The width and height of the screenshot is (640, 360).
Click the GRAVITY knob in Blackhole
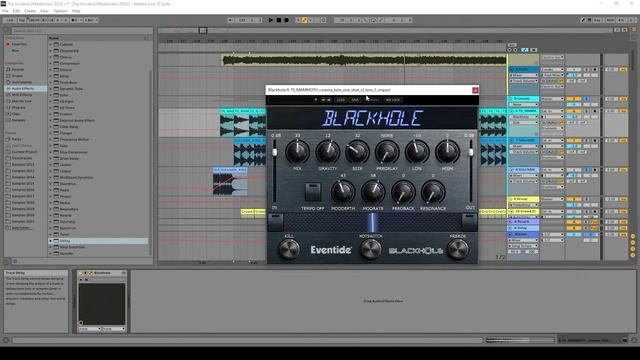[x=327, y=152]
